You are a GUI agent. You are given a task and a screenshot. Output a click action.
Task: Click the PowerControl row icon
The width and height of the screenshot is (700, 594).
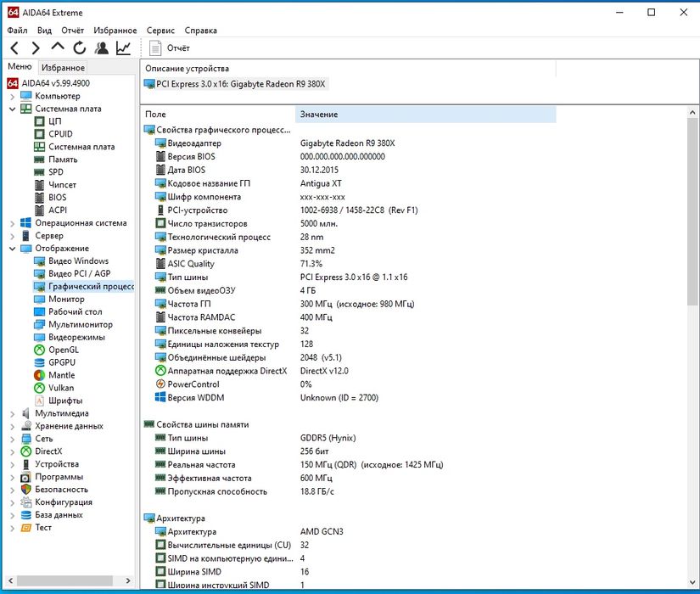pyautogui.click(x=160, y=384)
